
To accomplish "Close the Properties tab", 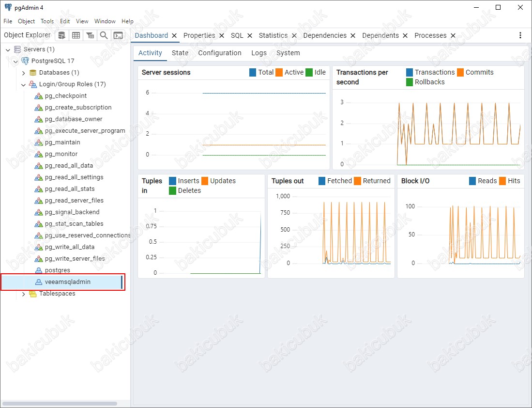I will point(222,36).
